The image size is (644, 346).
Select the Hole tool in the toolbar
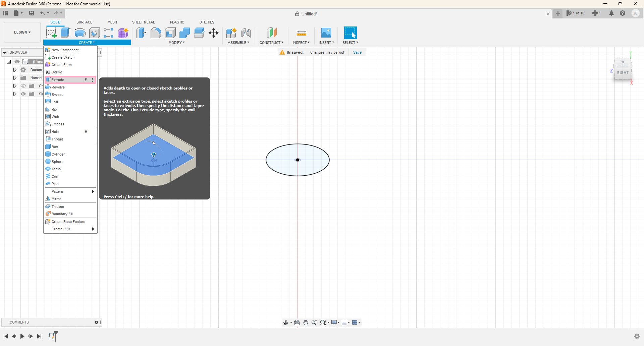tap(95, 33)
